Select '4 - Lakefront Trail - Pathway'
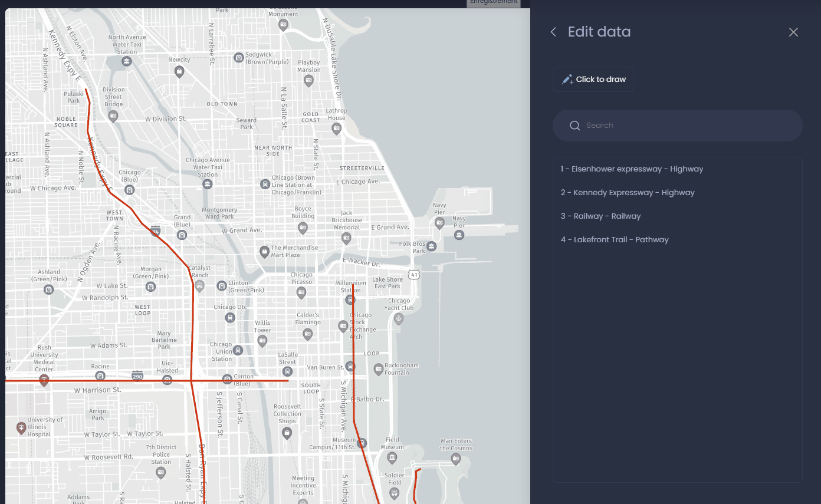 pos(615,240)
